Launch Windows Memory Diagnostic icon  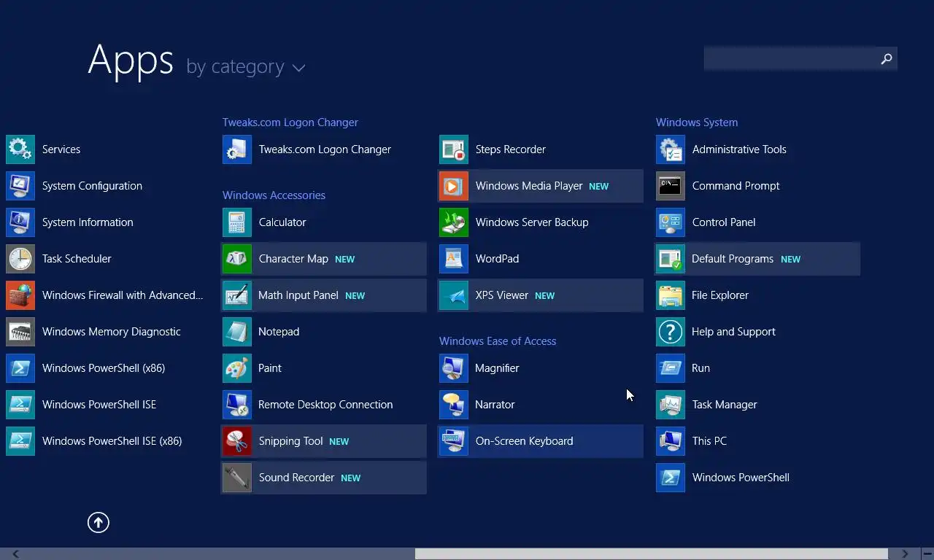(20, 332)
